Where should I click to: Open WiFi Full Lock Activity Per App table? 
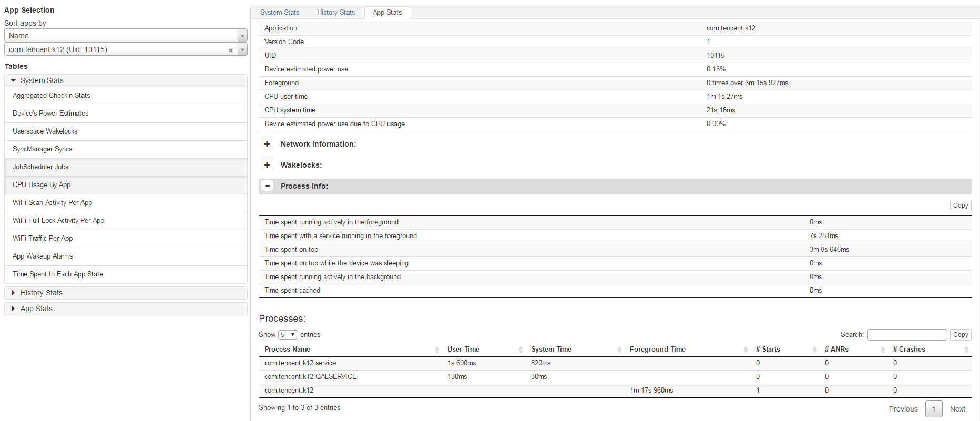(x=126, y=221)
